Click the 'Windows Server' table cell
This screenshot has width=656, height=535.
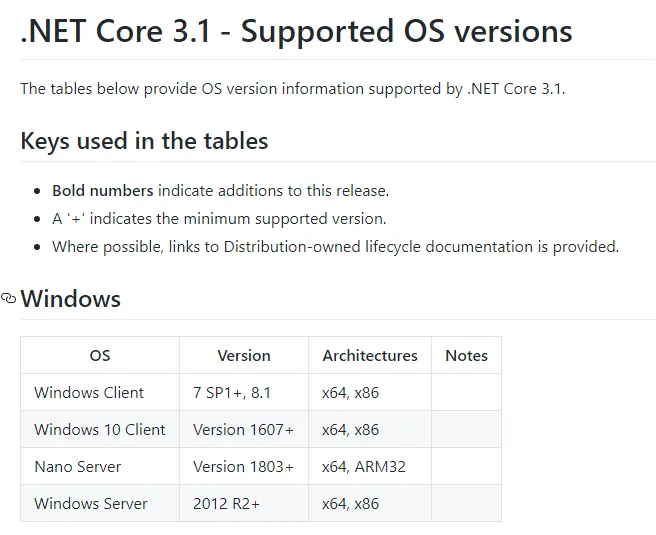(x=91, y=503)
